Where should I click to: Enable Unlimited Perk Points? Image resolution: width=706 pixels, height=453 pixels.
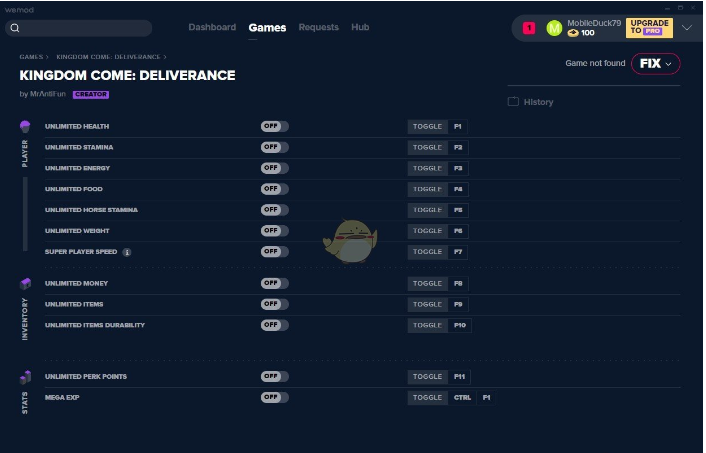[x=274, y=376]
